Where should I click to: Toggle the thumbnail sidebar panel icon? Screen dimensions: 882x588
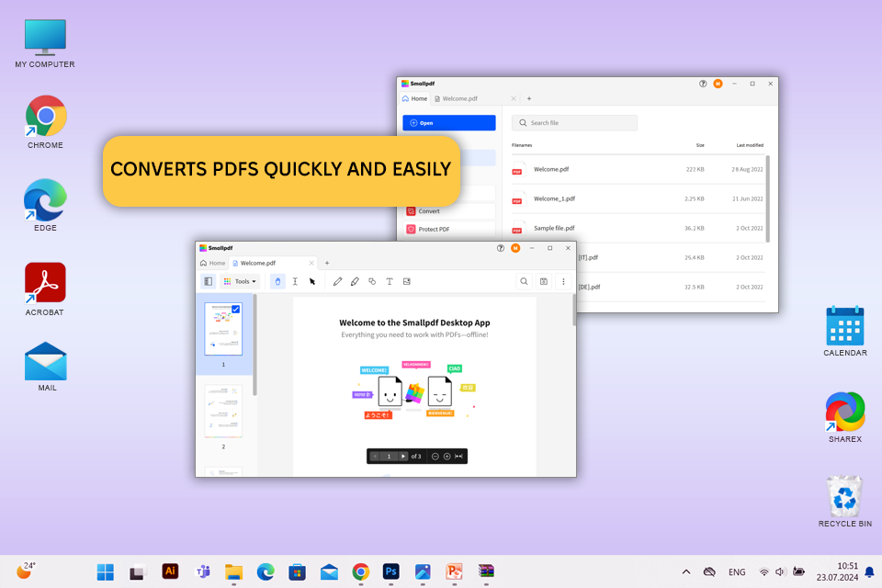(209, 281)
